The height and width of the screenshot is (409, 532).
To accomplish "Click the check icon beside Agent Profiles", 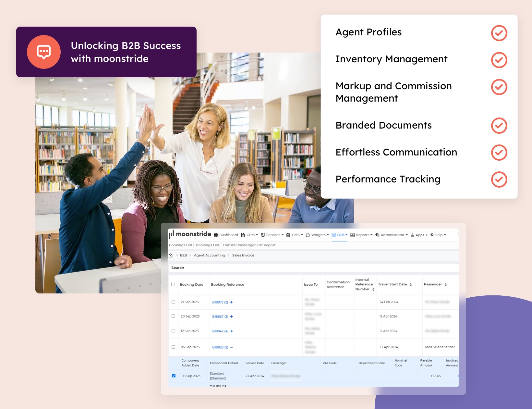I will 499,33.
